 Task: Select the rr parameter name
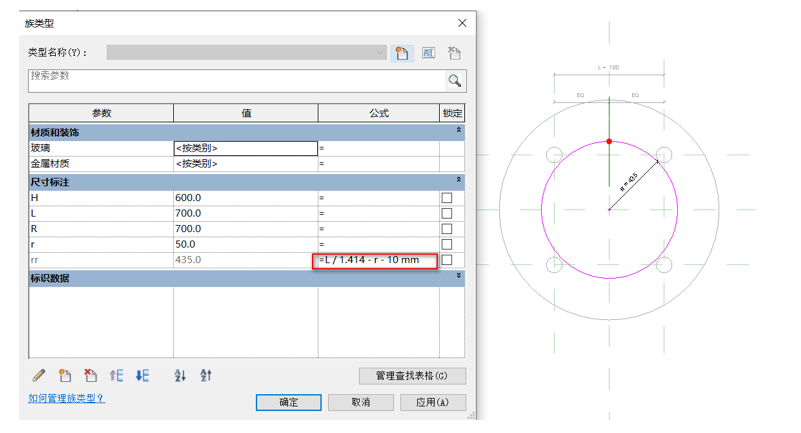pyautogui.click(x=101, y=260)
